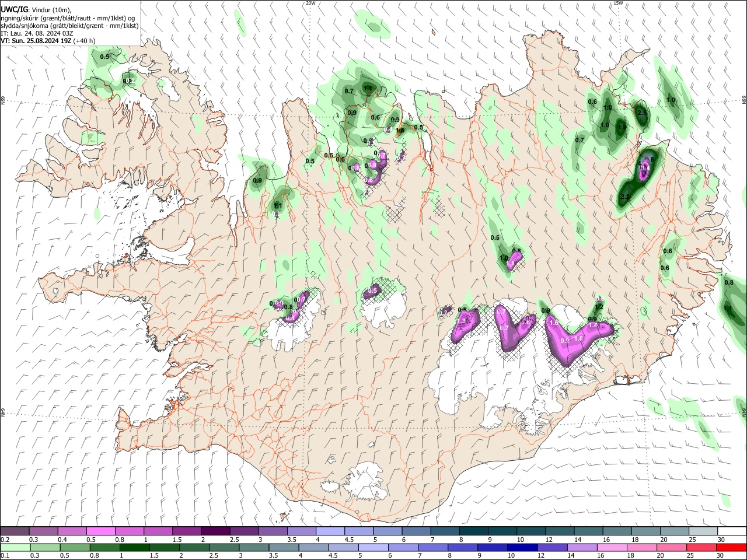Image resolution: width=747 pixels, height=560 pixels.
Task: Click the light grey 25 swatch in top legend row
Action: click(703, 531)
